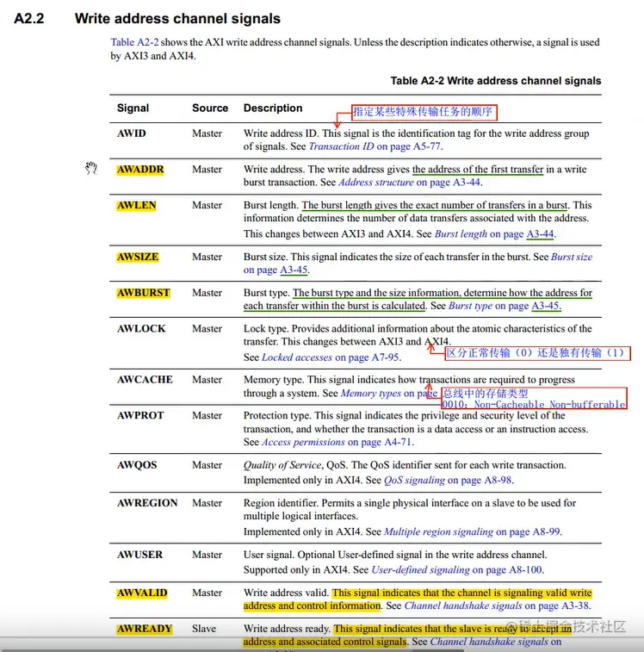Click the highlighted AWADDR signal name

click(x=140, y=169)
